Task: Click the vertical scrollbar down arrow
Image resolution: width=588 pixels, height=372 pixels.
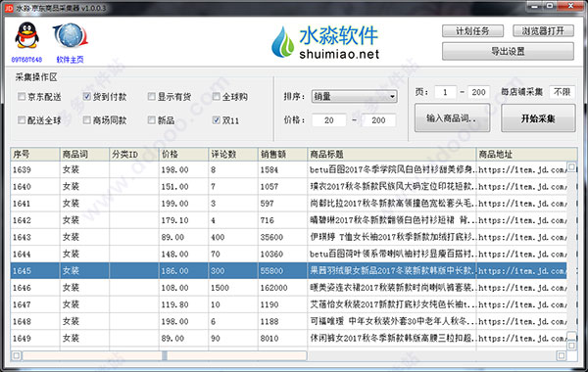Action: (x=571, y=345)
